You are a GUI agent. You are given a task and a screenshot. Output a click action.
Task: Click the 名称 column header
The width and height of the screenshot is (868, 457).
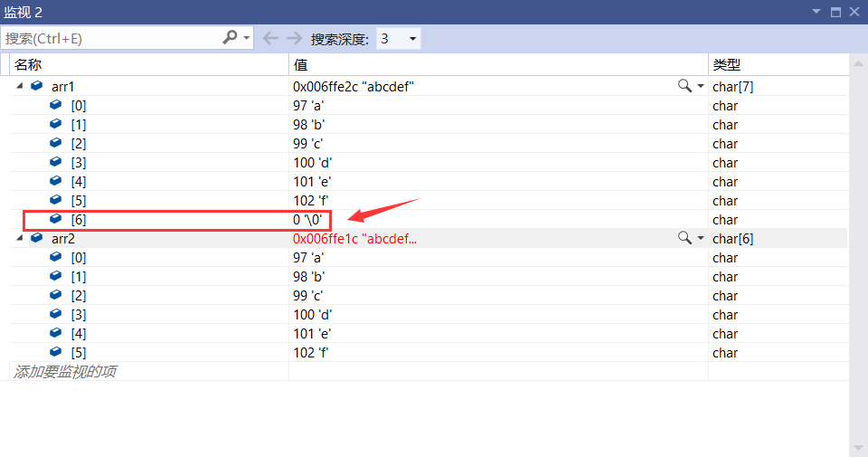pyautogui.click(x=149, y=65)
